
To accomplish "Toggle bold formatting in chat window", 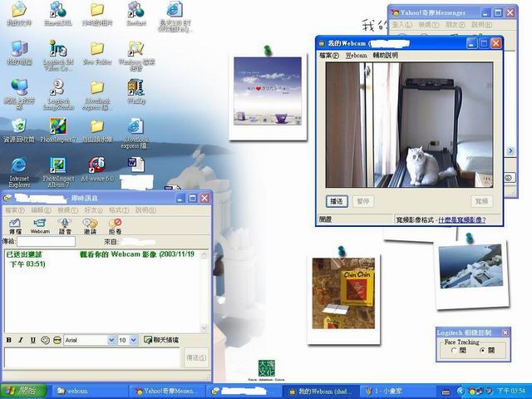I will [9, 340].
